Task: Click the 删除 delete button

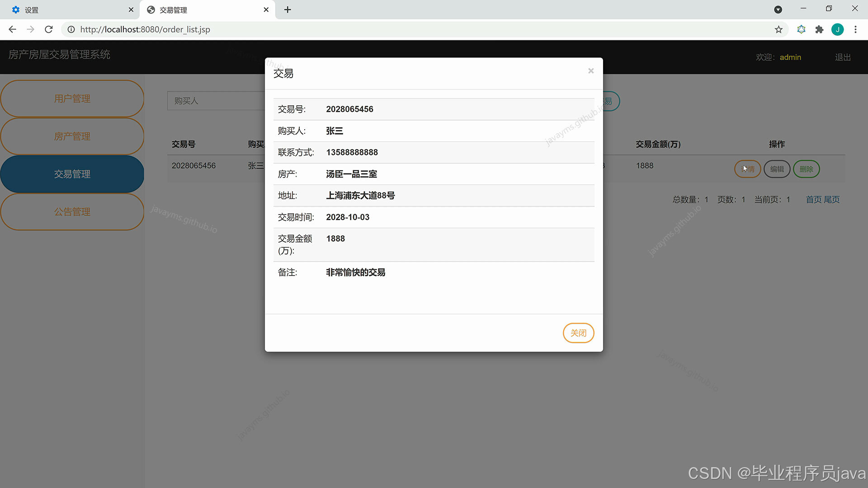Action: (807, 169)
